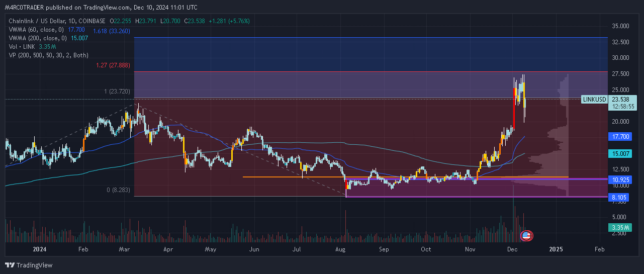Click the Dec label on the time axis
Image resolution: width=644 pixels, height=274 pixels.
point(512,249)
